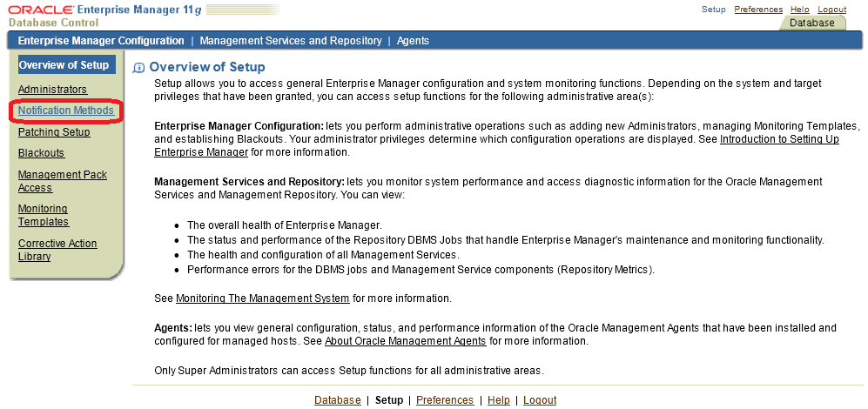This screenshot has height=409, width=868.
Task: Click Database link in footer
Action: [338, 399]
